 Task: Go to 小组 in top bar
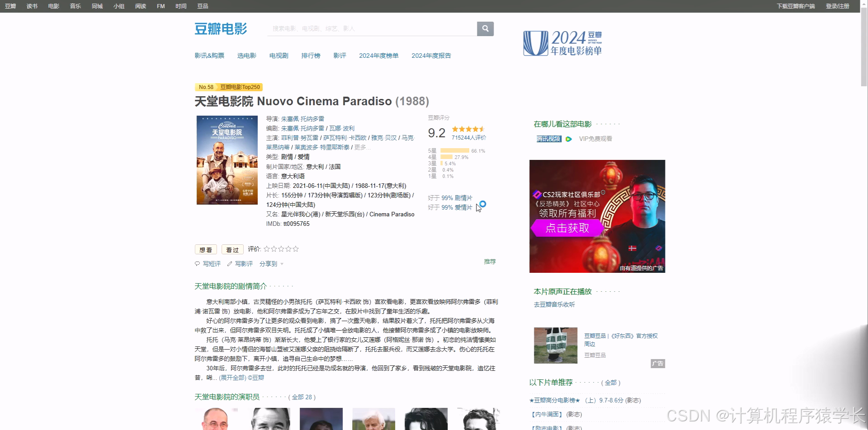point(119,6)
